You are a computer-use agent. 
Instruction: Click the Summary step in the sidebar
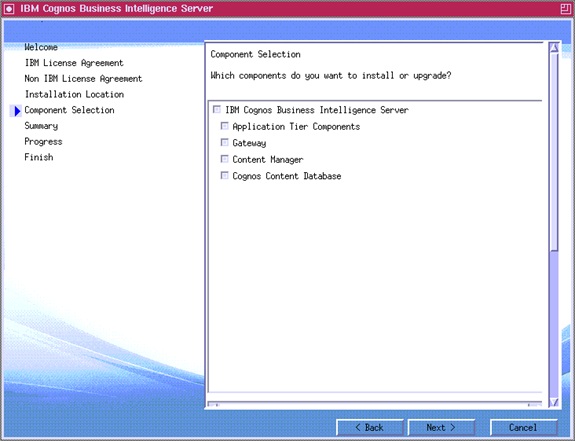tap(41, 126)
